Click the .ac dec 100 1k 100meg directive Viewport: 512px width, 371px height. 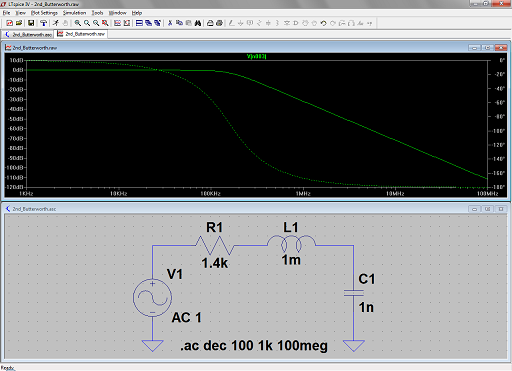[x=254, y=346]
